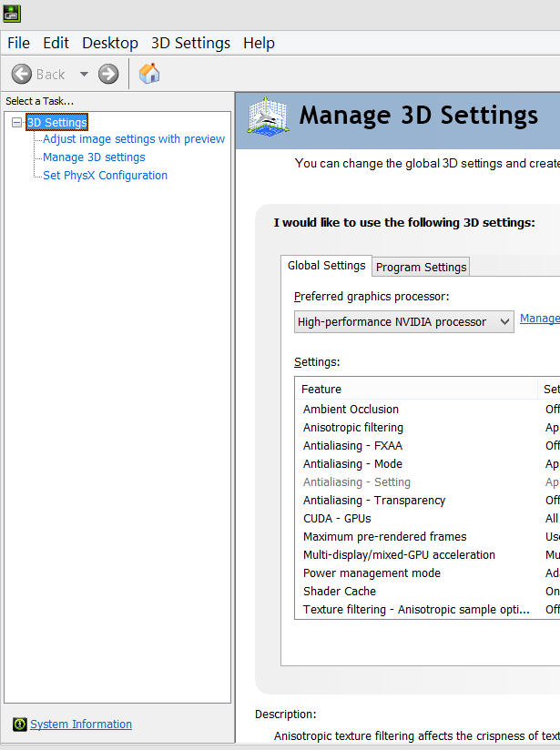Open Manage 3D settings task
Viewport: 560px width, 750px height.
pos(94,157)
